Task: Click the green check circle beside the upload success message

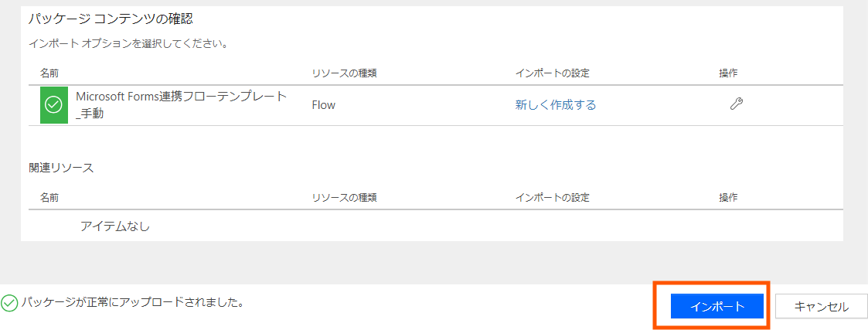Action: coord(9,303)
